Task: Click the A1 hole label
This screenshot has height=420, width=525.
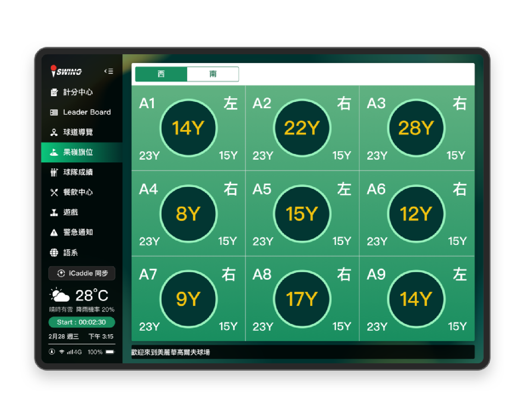Action: point(147,104)
